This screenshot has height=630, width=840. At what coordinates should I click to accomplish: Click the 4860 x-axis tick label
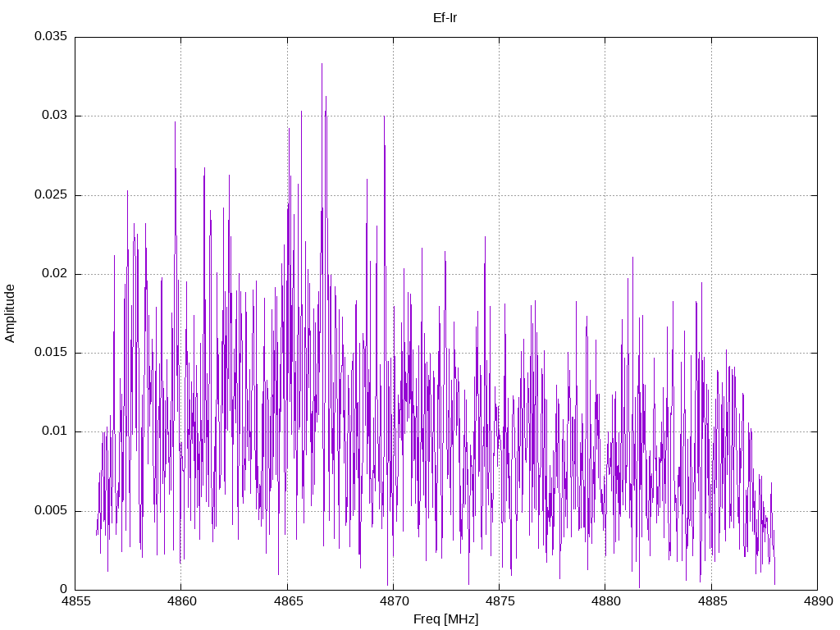click(x=181, y=601)
